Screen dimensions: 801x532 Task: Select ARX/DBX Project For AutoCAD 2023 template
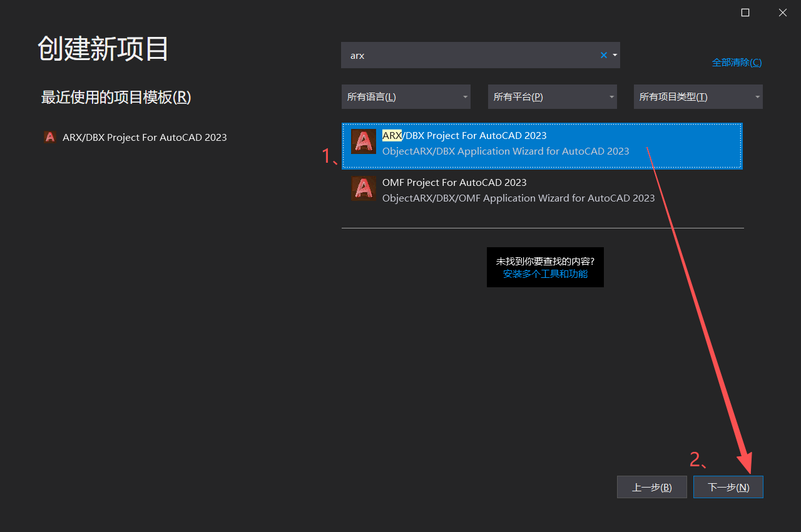(x=542, y=146)
